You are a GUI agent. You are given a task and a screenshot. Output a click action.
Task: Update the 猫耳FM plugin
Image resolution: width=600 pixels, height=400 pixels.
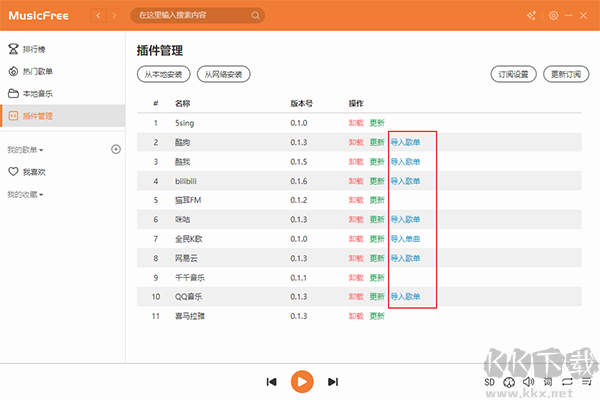tap(377, 200)
